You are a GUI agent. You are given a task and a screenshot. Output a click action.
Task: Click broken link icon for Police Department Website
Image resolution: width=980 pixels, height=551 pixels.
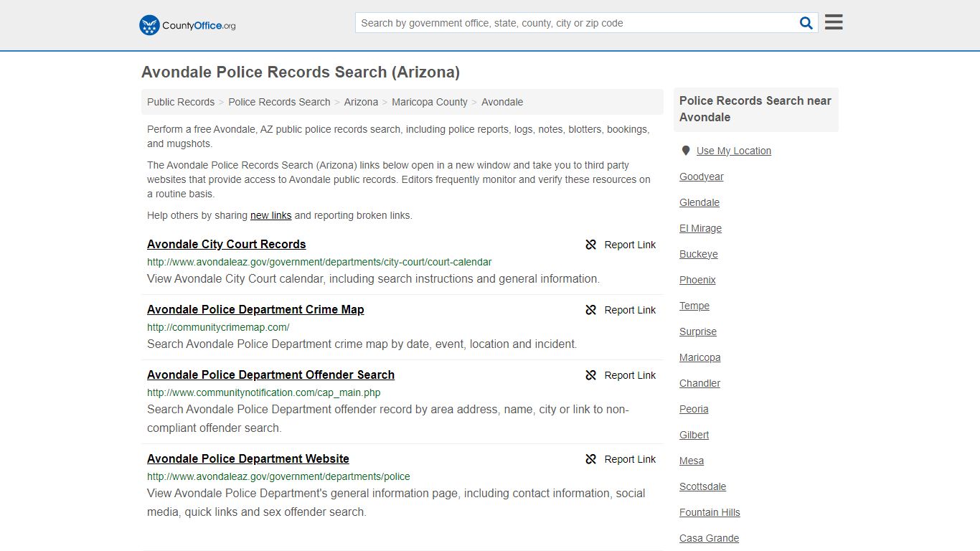(x=591, y=459)
